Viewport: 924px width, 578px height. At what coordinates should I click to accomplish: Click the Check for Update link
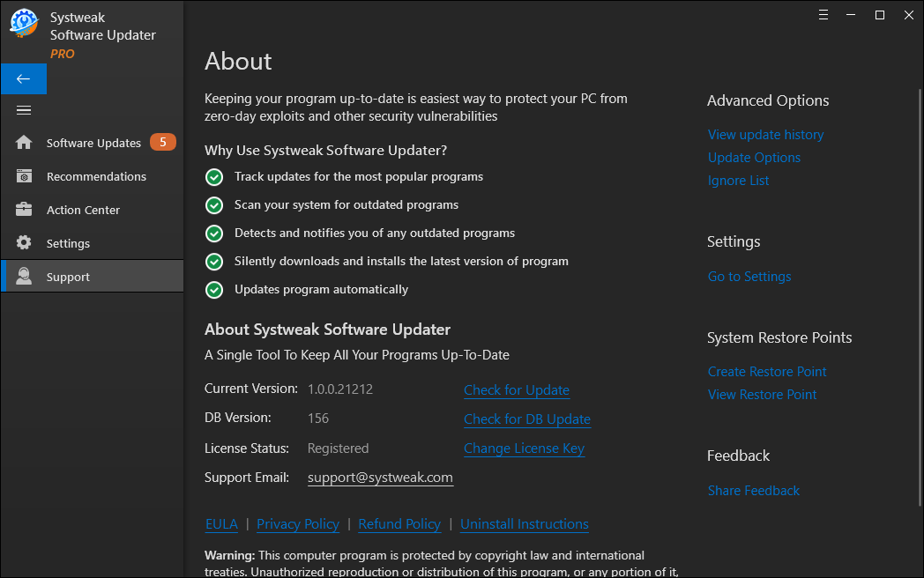click(517, 390)
